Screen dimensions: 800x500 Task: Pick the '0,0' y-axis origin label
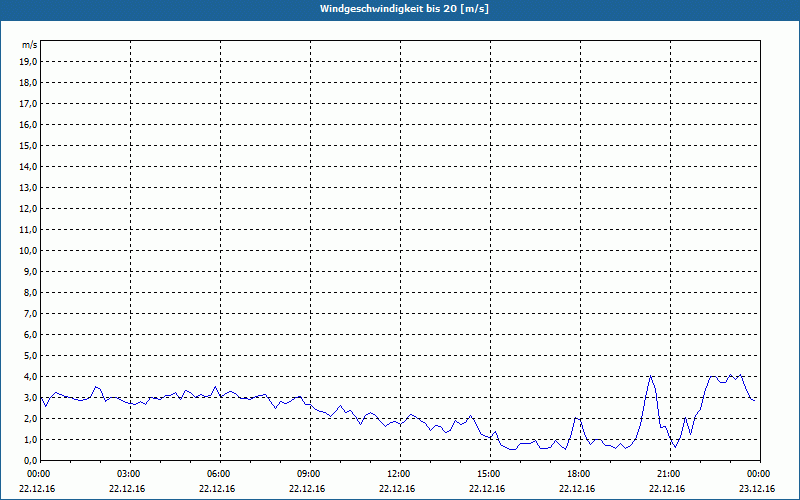(30, 461)
